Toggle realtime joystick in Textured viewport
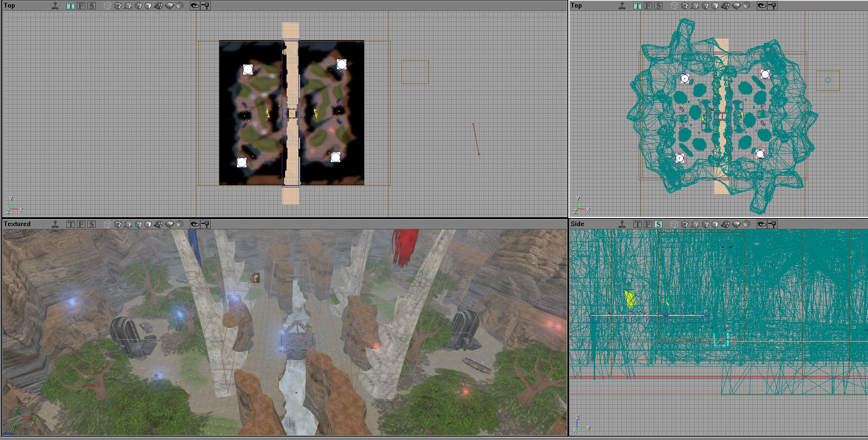This screenshot has width=868, height=440. 55,224
